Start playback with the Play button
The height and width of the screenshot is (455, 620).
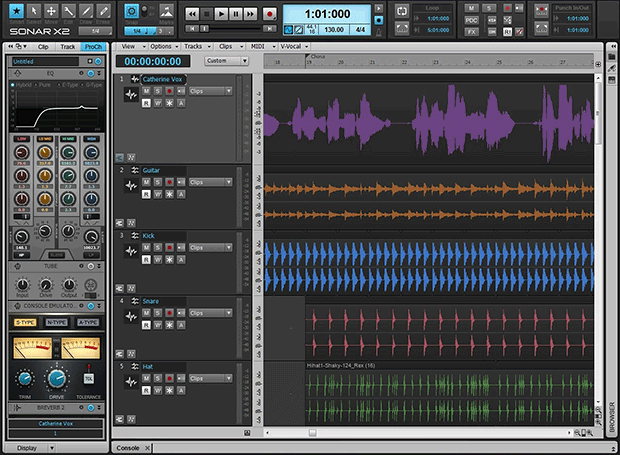pos(221,14)
